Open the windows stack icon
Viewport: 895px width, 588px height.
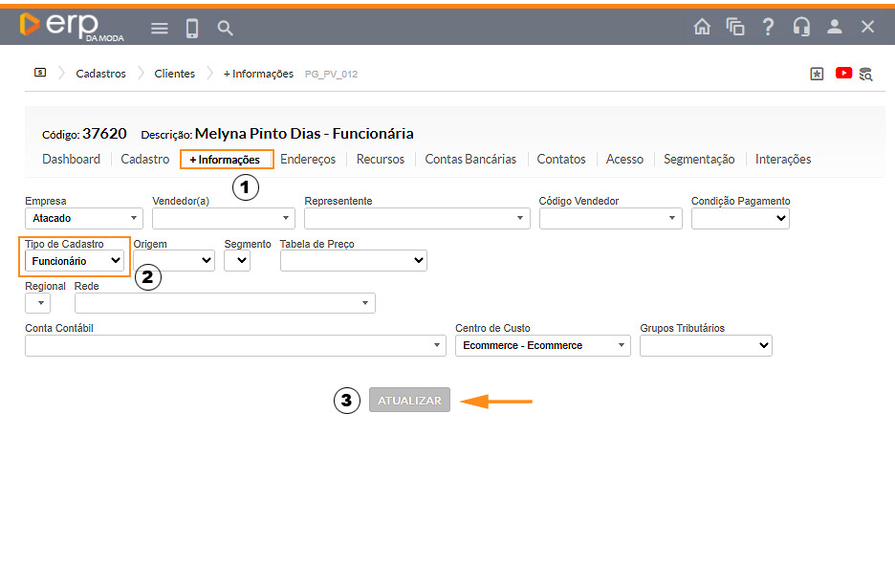pos(735,27)
